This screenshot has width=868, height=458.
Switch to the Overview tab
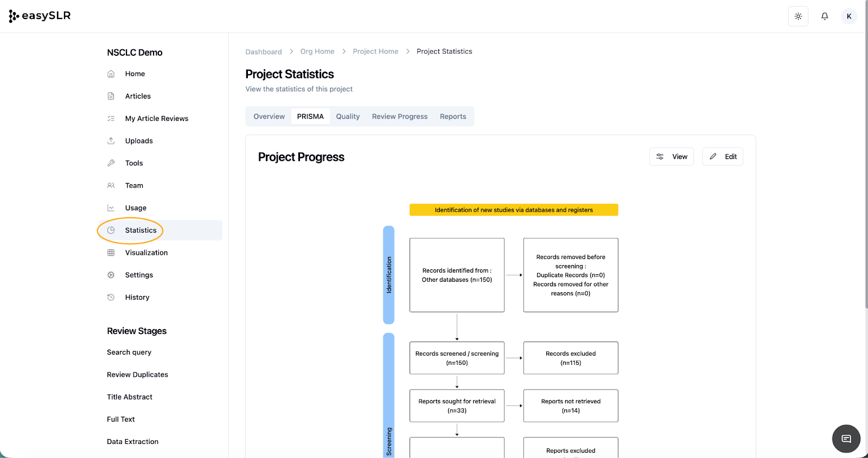click(x=269, y=117)
